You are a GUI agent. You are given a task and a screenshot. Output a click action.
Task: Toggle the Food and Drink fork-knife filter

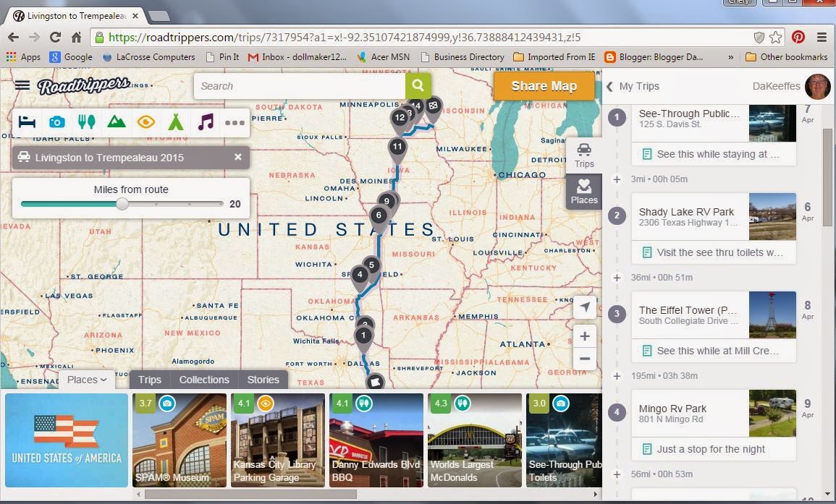pos(86,122)
